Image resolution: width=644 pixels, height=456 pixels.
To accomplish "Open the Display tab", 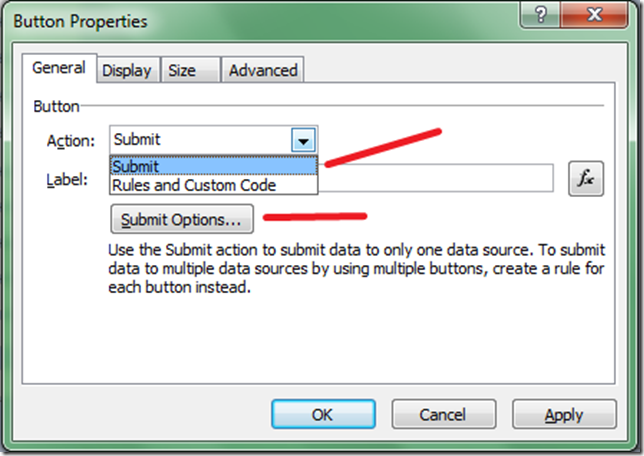I will pos(127,70).
